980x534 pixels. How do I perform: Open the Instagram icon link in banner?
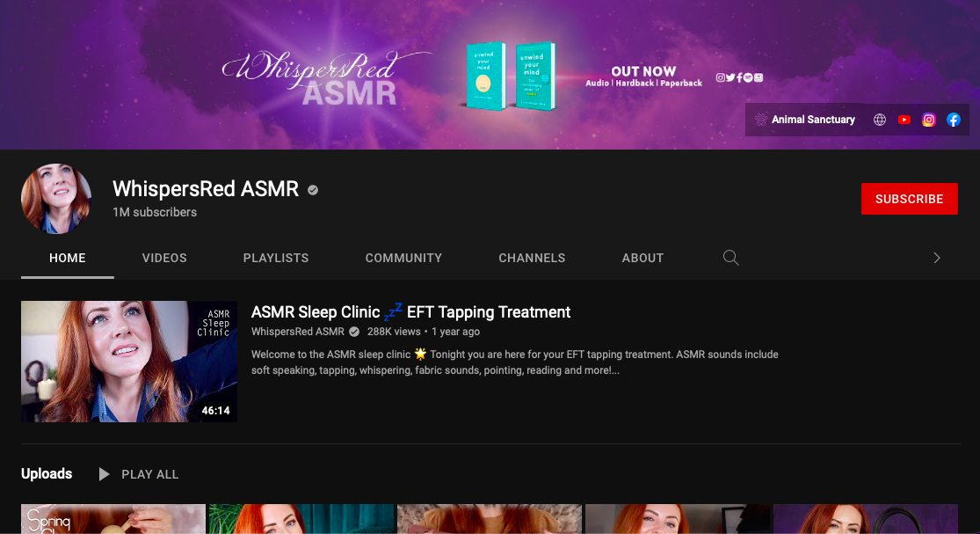[929, 120]
